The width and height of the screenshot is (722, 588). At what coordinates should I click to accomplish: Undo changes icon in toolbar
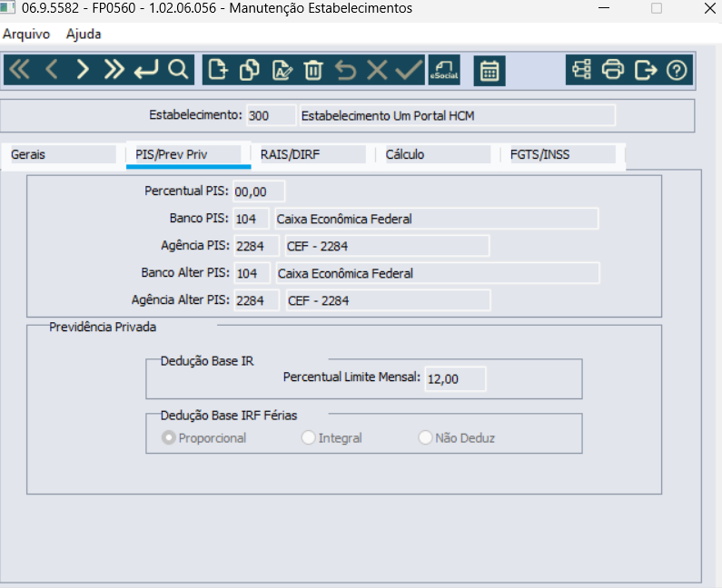[x=345, y=70]
